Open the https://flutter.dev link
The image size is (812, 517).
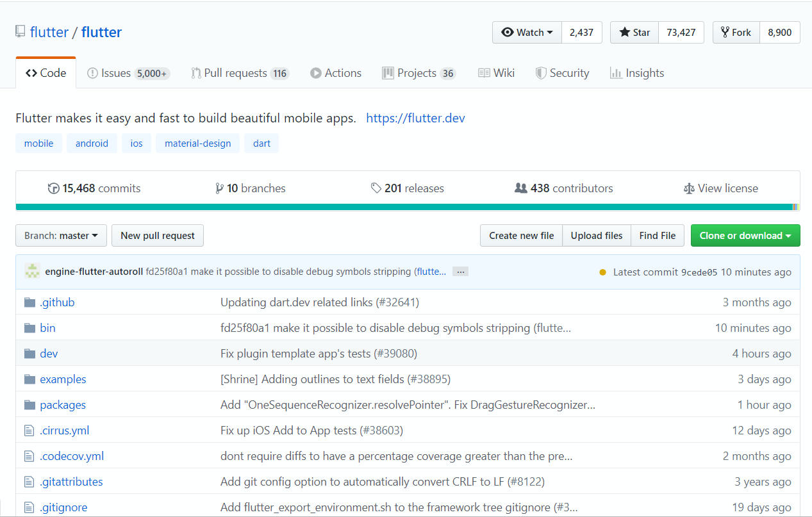[415, 118]
